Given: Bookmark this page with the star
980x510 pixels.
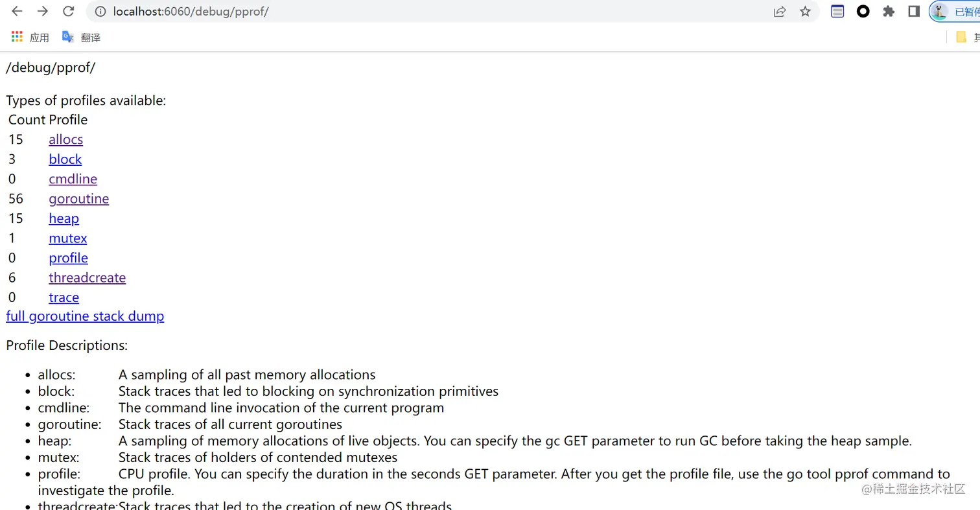Looking at the screenshot, I should coord(805,12).
